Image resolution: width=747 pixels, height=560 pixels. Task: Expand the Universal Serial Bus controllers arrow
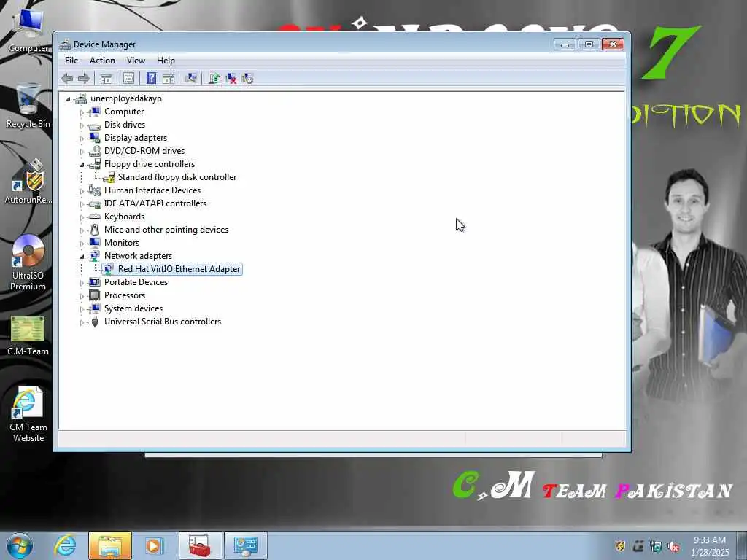click(x=82, y=322)
